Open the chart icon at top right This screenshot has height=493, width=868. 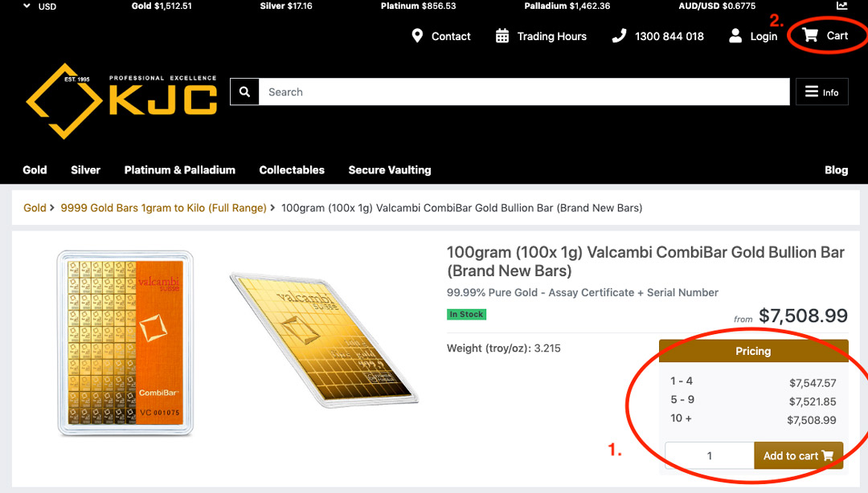[x=841, y=6]
